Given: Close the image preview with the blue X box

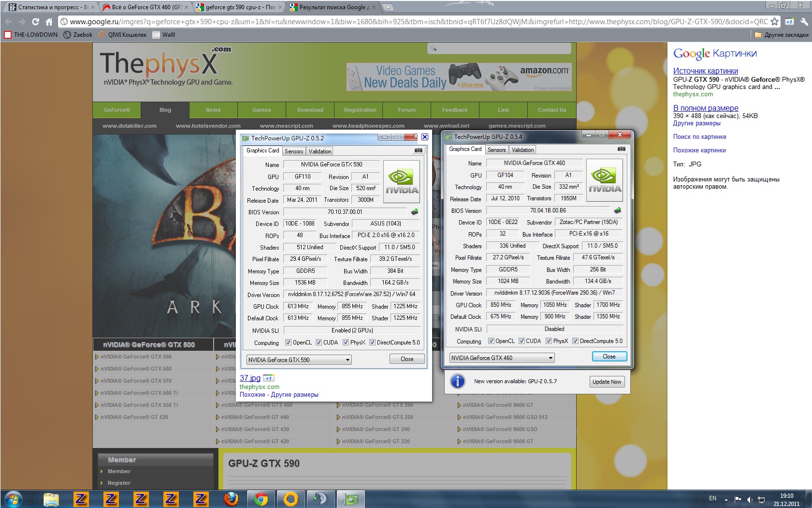Looking at the screenshot, I should coord(424,137).
